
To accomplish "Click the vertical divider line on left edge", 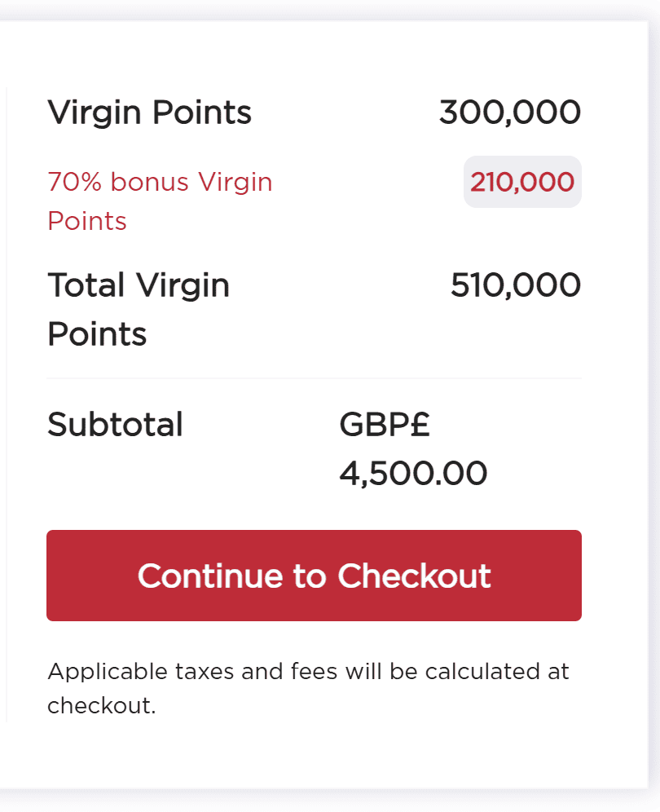I will (x=7, y=408).
